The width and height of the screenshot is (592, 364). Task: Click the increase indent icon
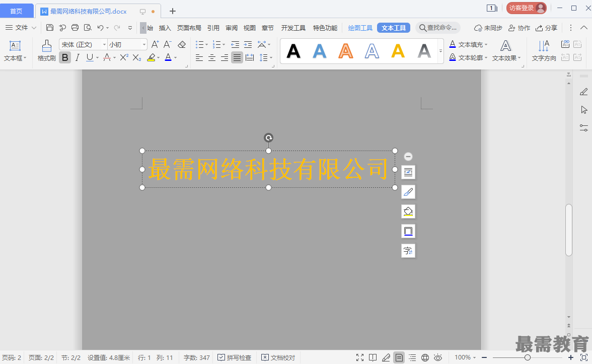[x=248, y=44]
